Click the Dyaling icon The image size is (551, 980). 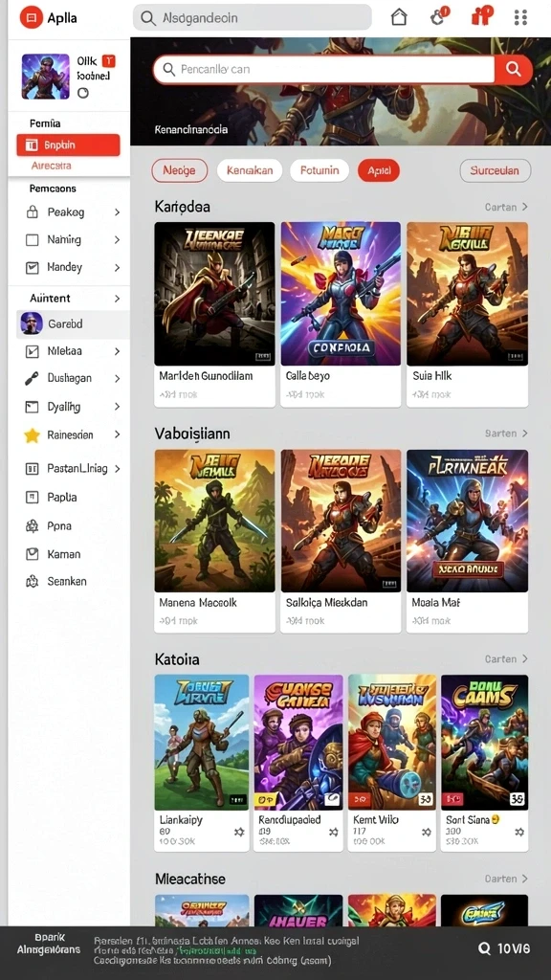pyautogui.click(x=32, y=407)
